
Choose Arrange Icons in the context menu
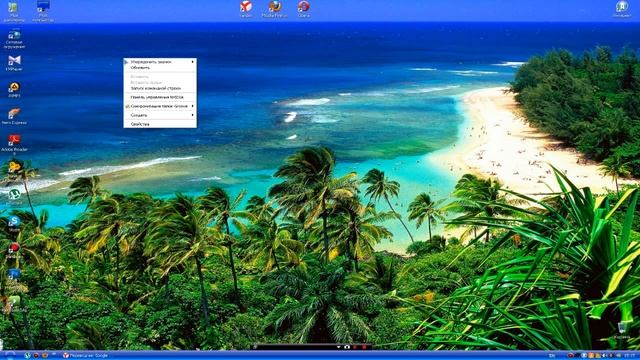pyautogui.click(x=160, y=62)
